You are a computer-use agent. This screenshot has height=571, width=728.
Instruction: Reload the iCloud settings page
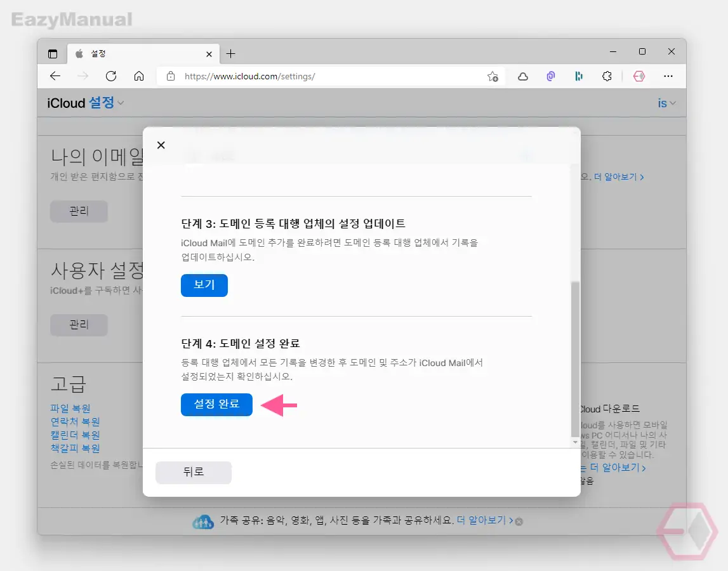(x=111, y=76)
